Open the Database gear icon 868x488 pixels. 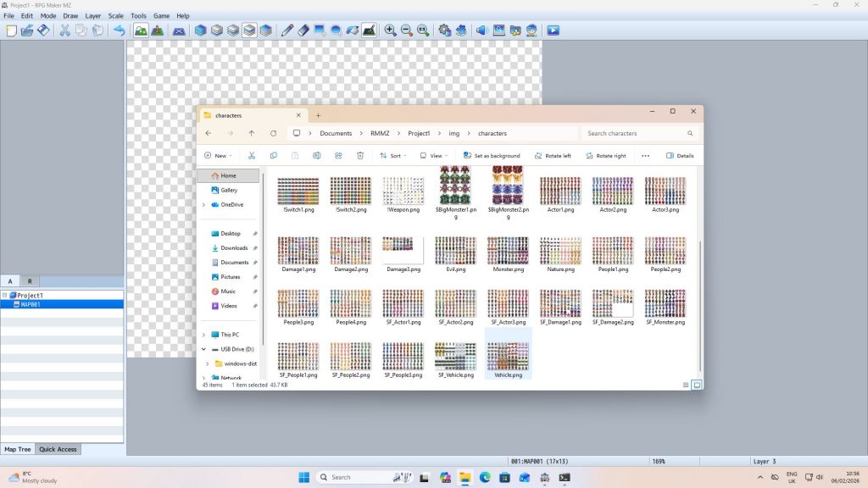(x=445, y=30)
